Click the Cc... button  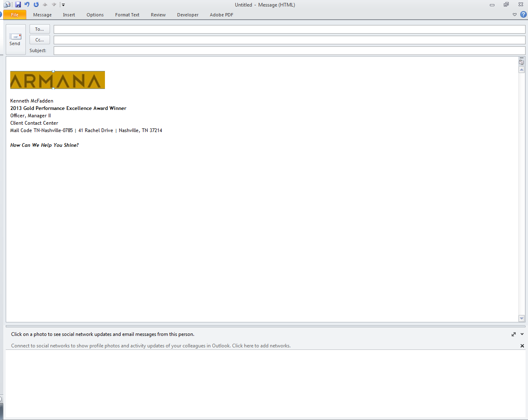coord(40,40)
